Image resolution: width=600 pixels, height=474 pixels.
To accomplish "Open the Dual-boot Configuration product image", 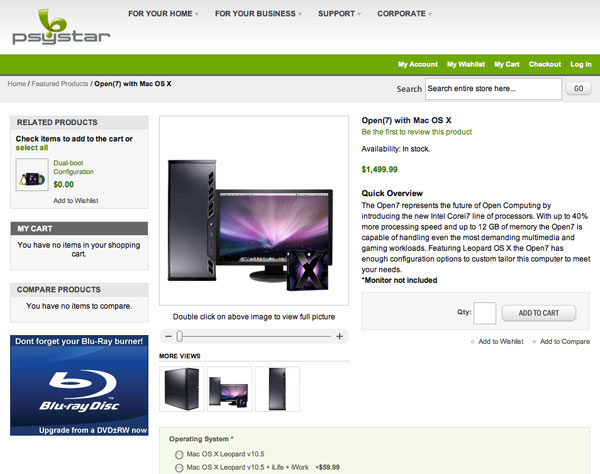I will pyautogui.click(x=32, y=174).
